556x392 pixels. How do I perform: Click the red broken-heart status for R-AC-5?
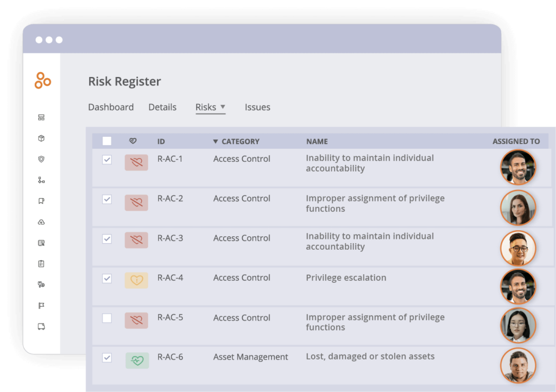pos(136,320)
